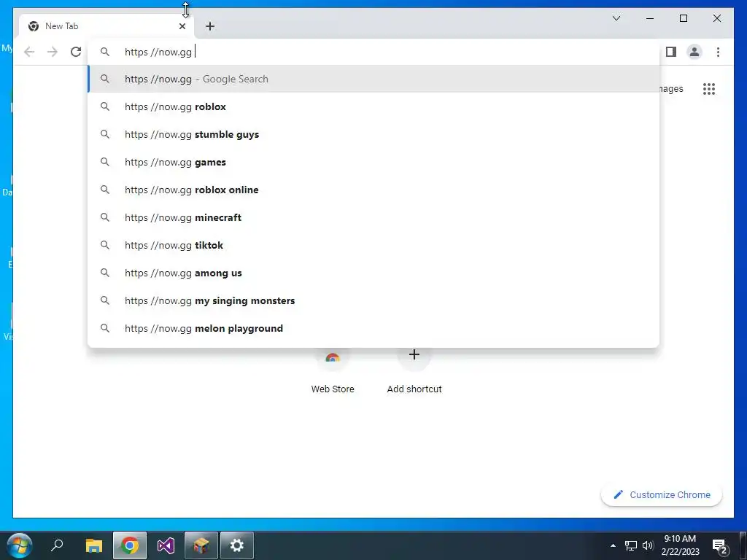Pick the 'now.gg stumble guys' suggestion
747x560 pixels.
[374, 134]
